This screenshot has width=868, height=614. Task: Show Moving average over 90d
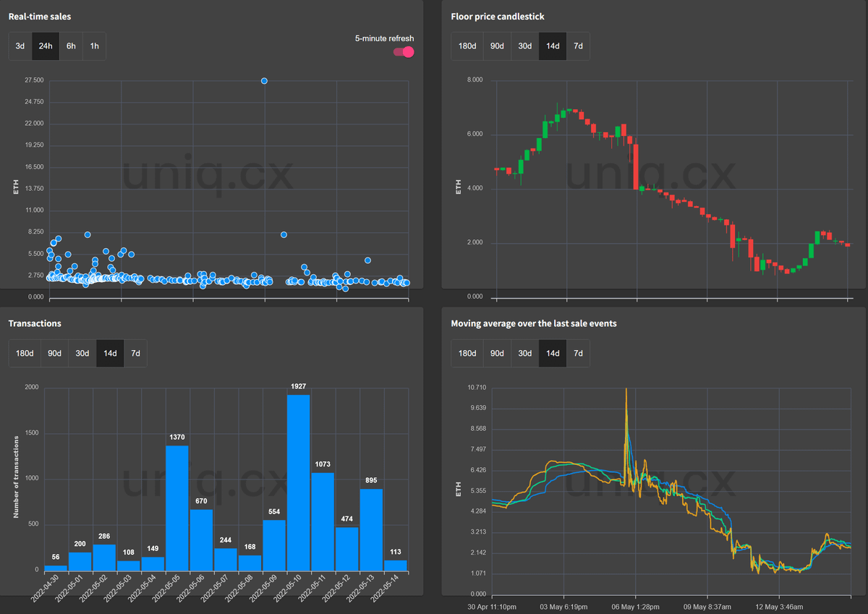[x=497, y=354]
